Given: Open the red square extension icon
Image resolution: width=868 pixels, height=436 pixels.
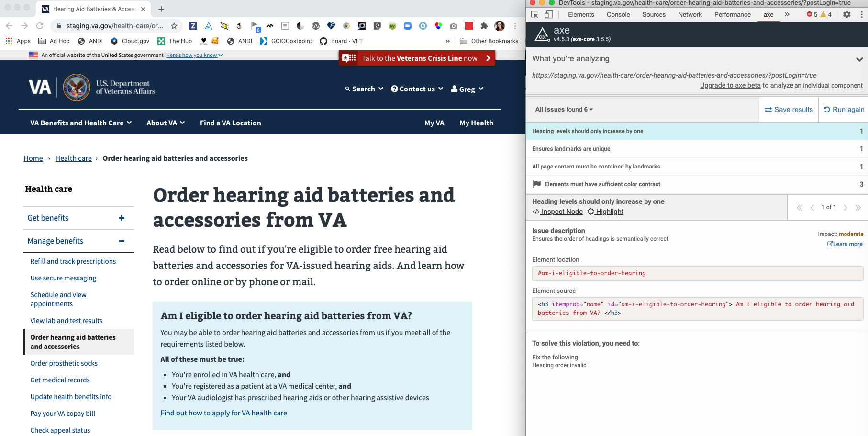Looking at the screenshot, I should coord(469,26).
